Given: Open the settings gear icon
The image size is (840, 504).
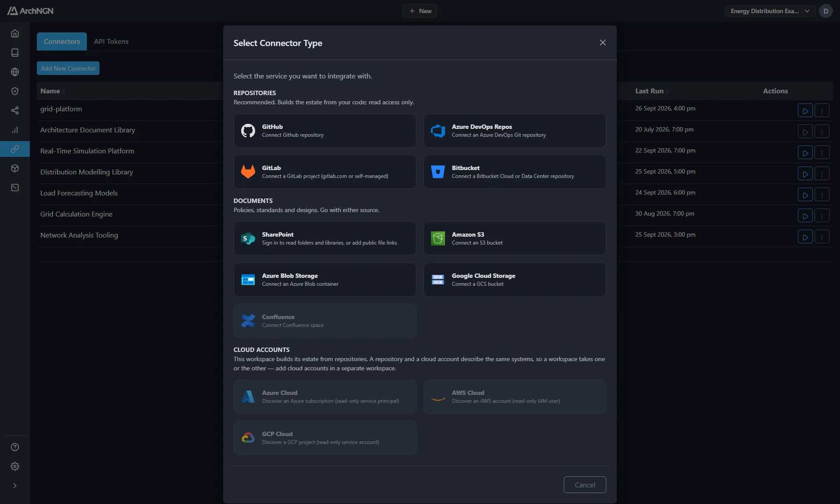Looking at the screenshot, I should (15, 466).
